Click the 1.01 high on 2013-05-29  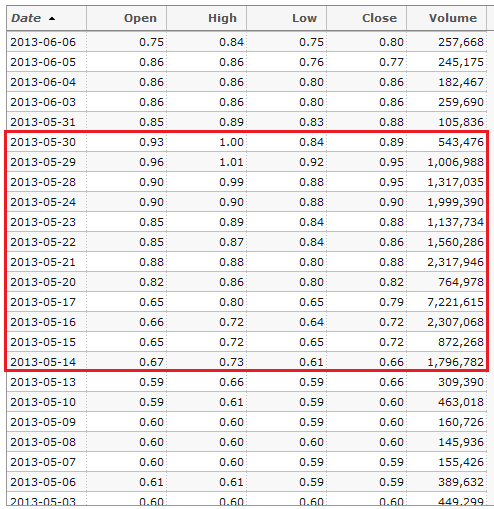pyautogui.click(x=231, y=162)
